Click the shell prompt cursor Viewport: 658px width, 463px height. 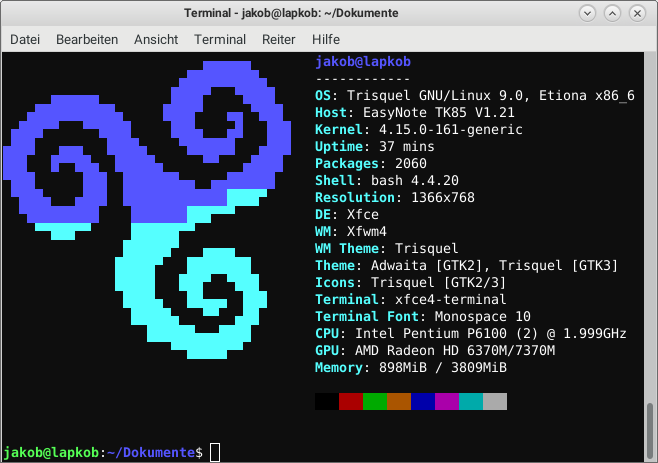click(x=215, y=453)
